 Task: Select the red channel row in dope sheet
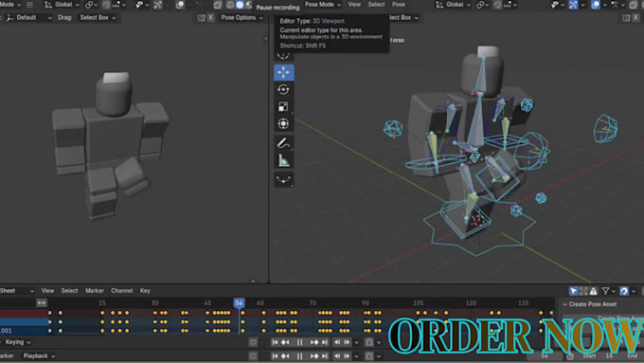(x=25, y=313)
